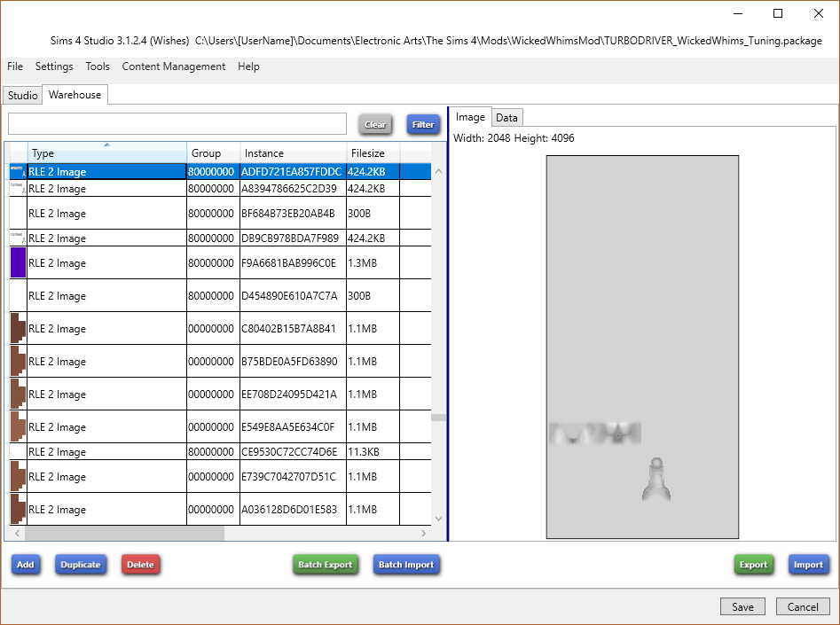Click the large image preview on the right

tap(642, 347)
